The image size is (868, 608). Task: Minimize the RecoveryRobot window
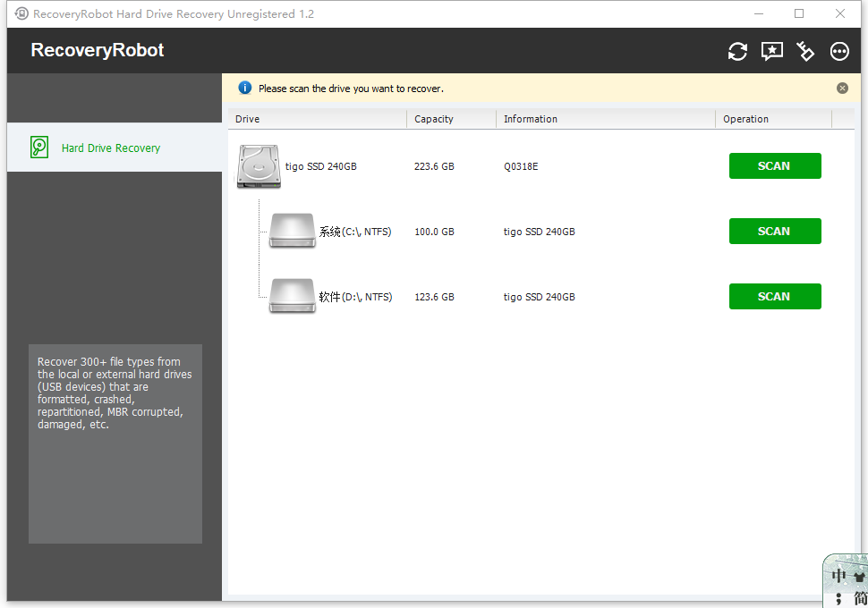click(x=759, y=13)
